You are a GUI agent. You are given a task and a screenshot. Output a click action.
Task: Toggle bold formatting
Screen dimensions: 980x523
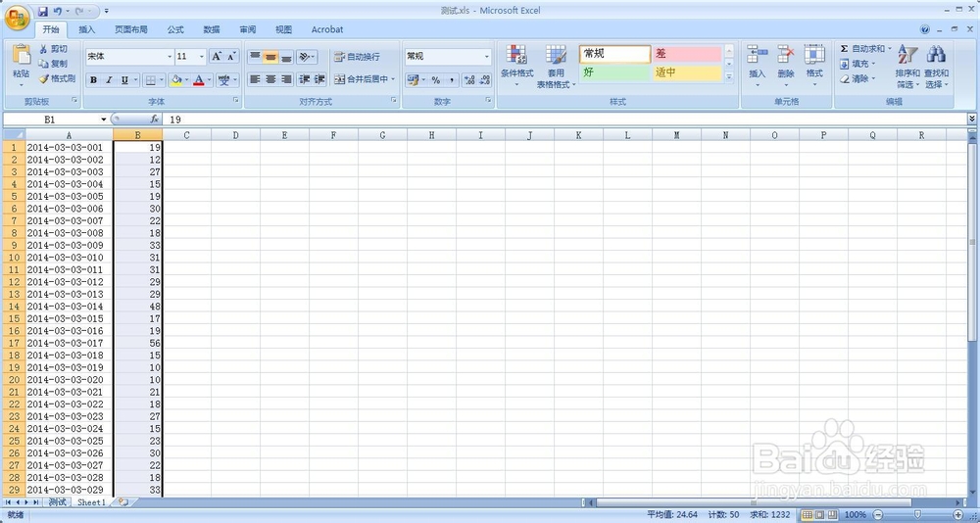click(94, 80)
